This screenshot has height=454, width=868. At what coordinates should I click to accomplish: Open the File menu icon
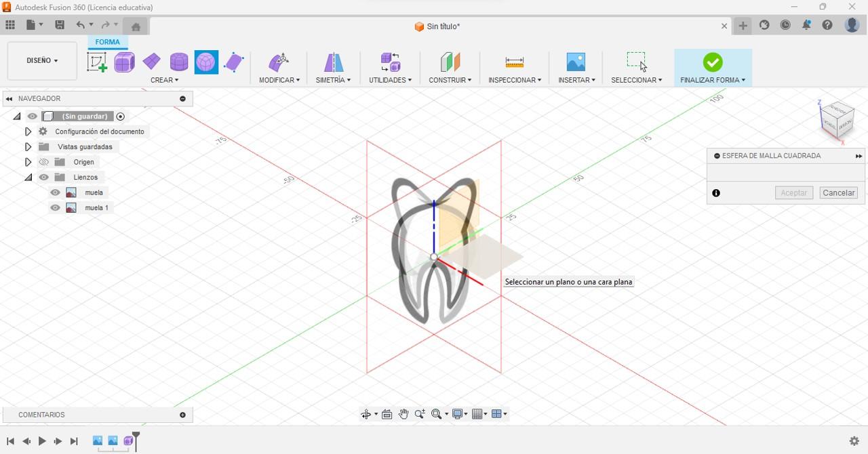click(34, 25)
